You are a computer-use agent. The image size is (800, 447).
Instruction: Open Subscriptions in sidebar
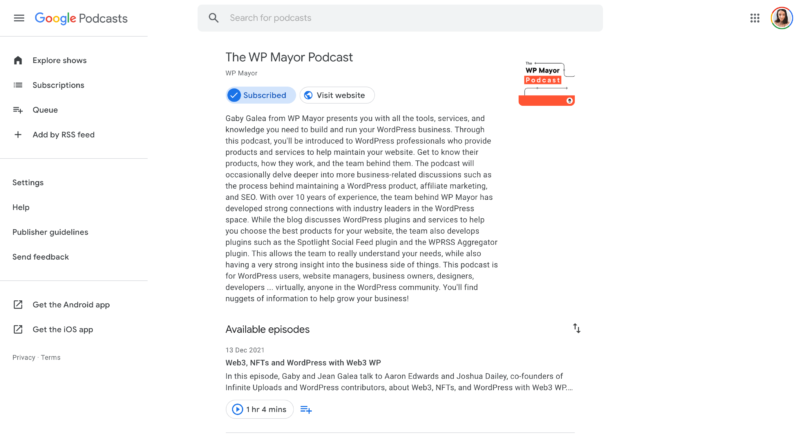[58, 85]
